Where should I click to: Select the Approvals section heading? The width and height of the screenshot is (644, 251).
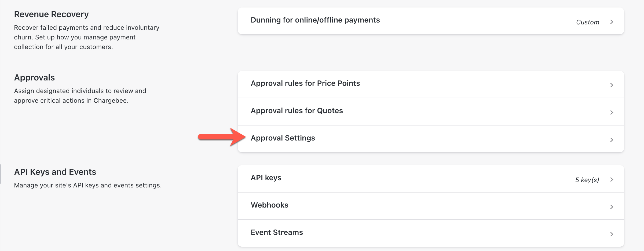coord(34,77)
